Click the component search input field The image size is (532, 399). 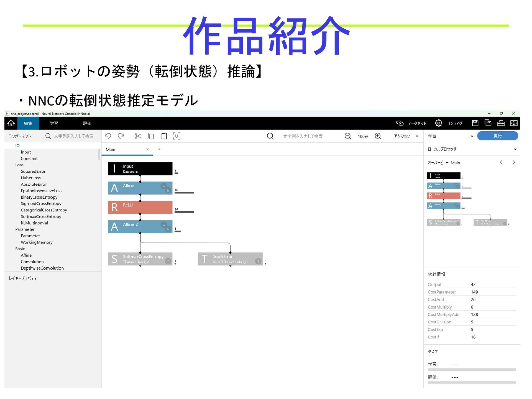point(74,136)
